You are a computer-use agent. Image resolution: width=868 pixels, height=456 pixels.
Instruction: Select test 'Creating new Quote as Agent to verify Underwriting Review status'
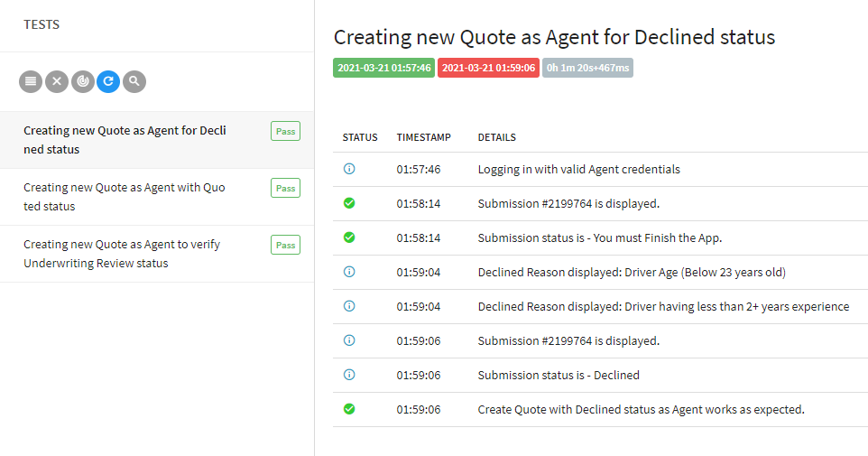click(x=157, y=254)
